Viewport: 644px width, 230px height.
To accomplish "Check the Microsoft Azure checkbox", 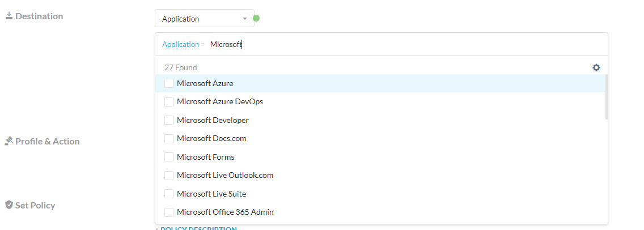I will [169, 83].
